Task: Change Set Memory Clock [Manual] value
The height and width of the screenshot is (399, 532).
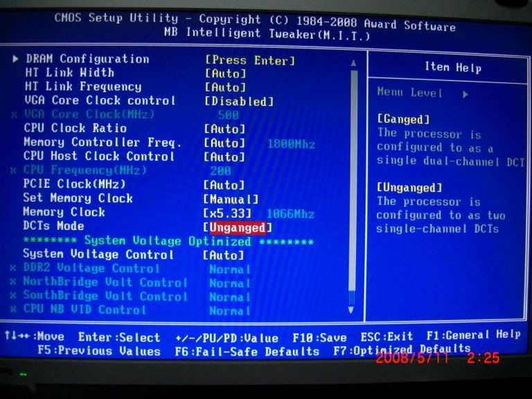Action: (231, 199)
